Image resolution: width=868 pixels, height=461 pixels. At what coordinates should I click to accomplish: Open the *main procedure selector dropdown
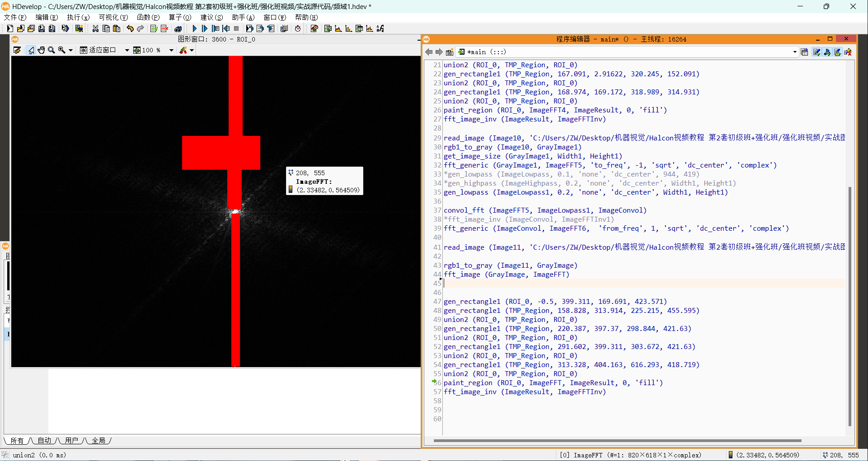(794, 52)
